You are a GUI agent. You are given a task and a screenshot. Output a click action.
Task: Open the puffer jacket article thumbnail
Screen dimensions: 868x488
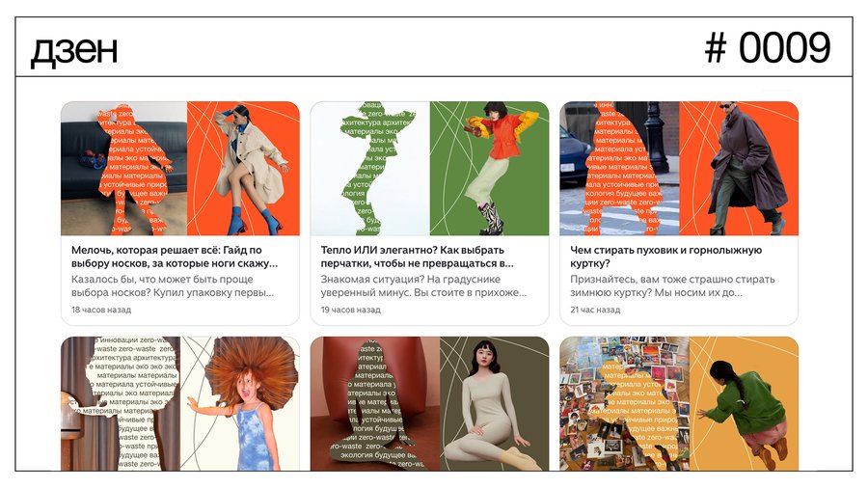(679, 168)
